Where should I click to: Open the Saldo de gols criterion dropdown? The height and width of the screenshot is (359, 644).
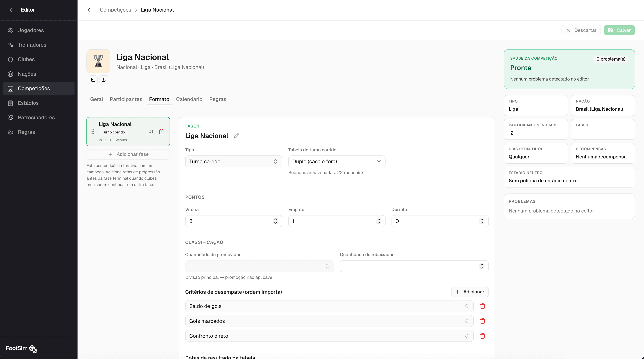[x=329, y=306]
